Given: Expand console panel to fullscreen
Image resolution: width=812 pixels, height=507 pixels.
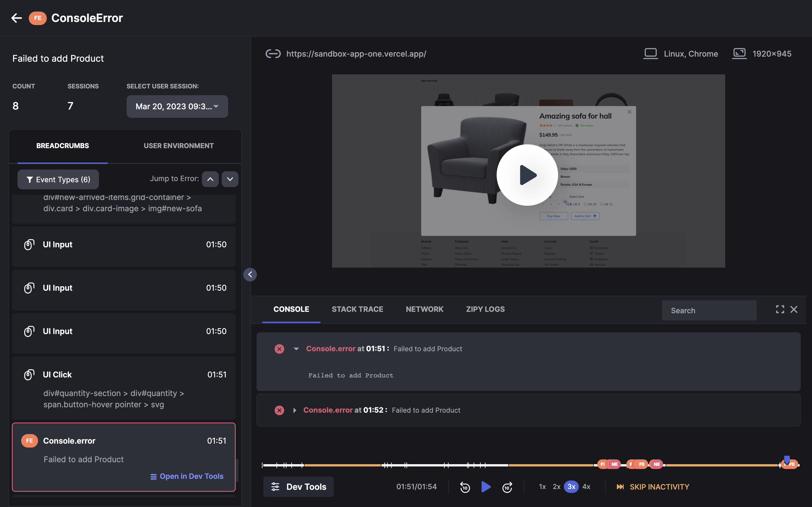Looking at the screenshot, I should click(x=780, y=309).
